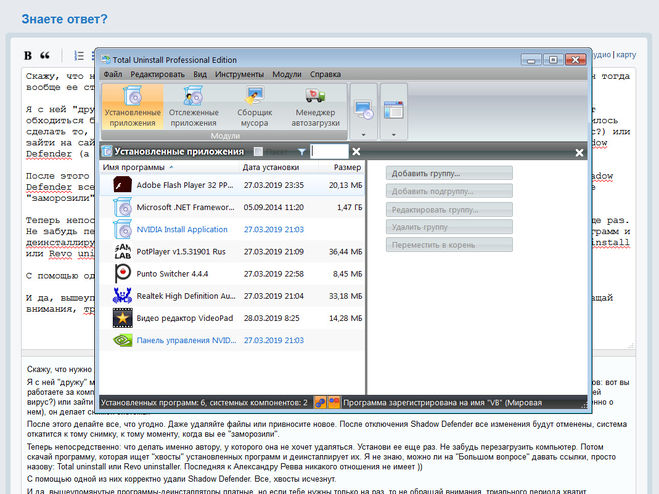Click Удалить группу button
This screenshot has width=659, height=494.
pyautogui.click(x=449, y=227)
